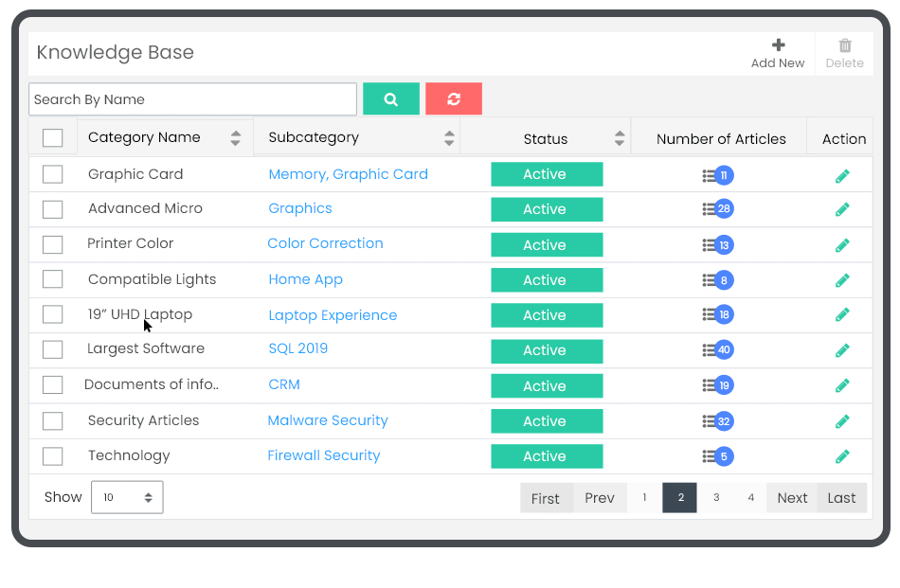
Task: Click the Category Name sort arrows
Action: coord(235,136)
